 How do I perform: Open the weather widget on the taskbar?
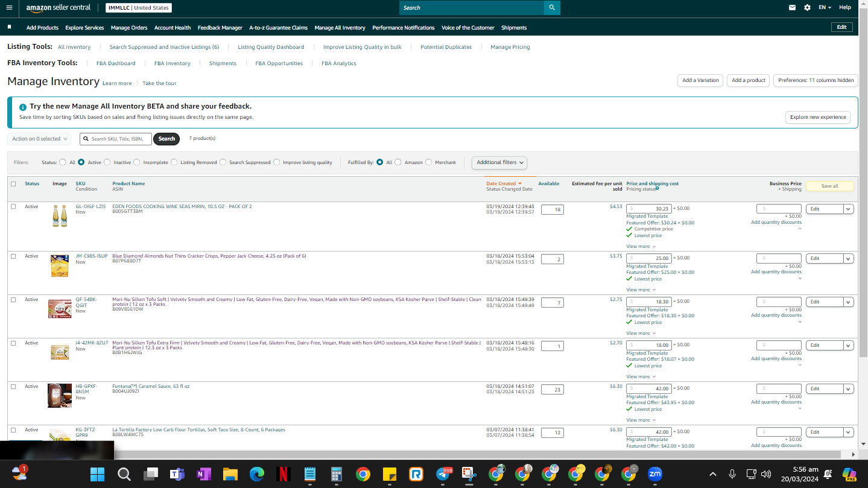[19, 472]
